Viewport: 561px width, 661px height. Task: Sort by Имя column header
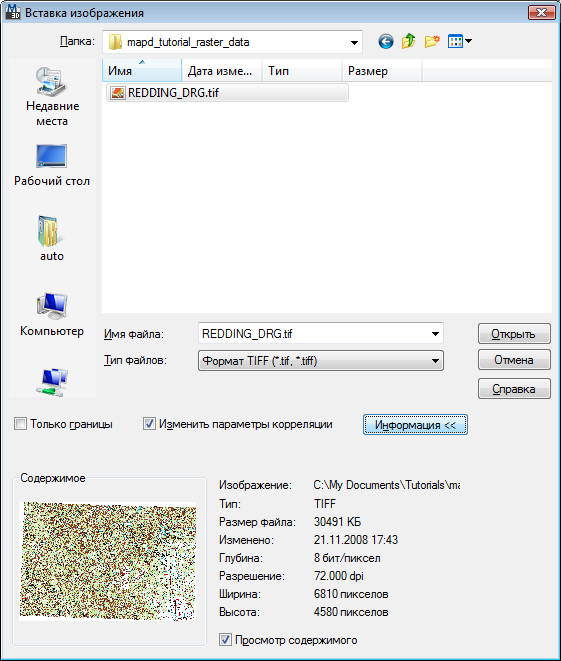(142, 71)
